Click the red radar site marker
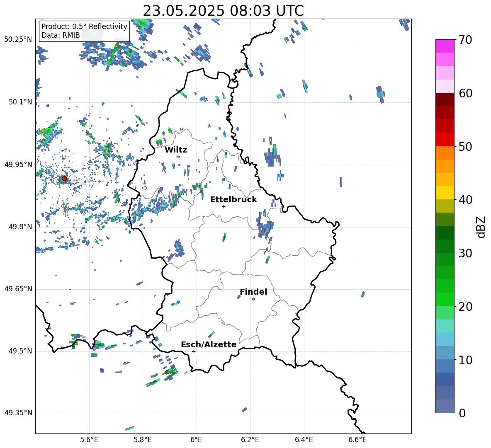Viewport: 491px width, 448px height. tap(64, 179)
